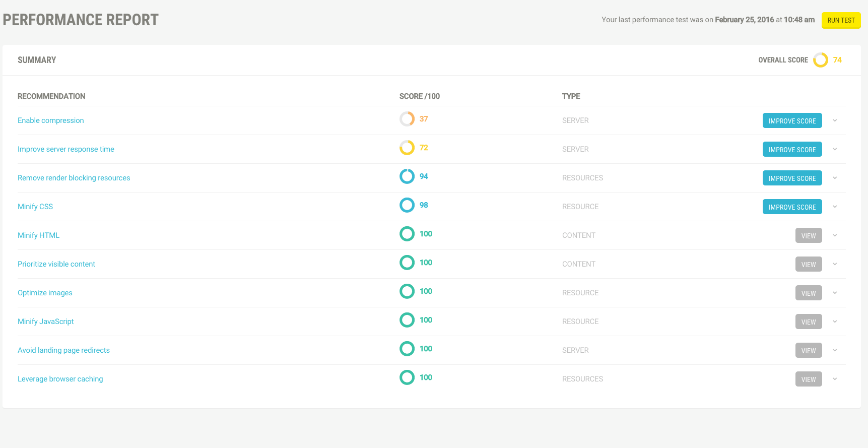Viewport: 868px width, 448px height.
Task: Click score ring for Prioritize visible content
Action: (407, 263)
